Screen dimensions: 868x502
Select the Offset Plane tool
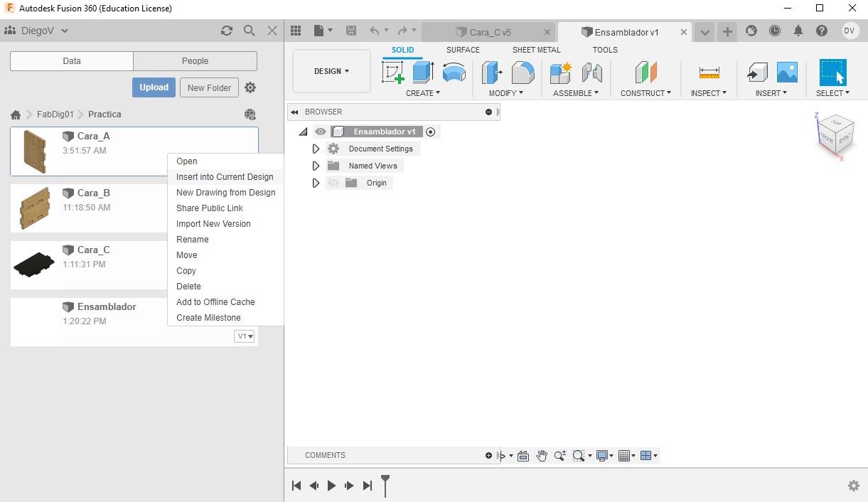pos(645,73)
